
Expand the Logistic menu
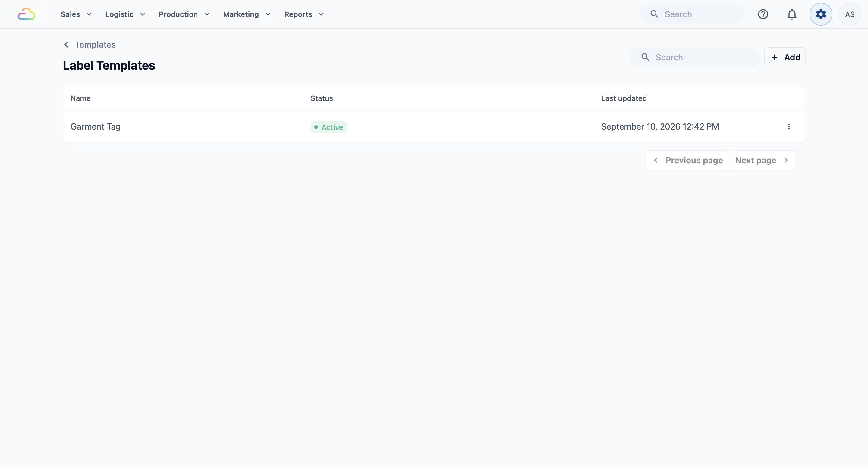(x=125, y=14)
